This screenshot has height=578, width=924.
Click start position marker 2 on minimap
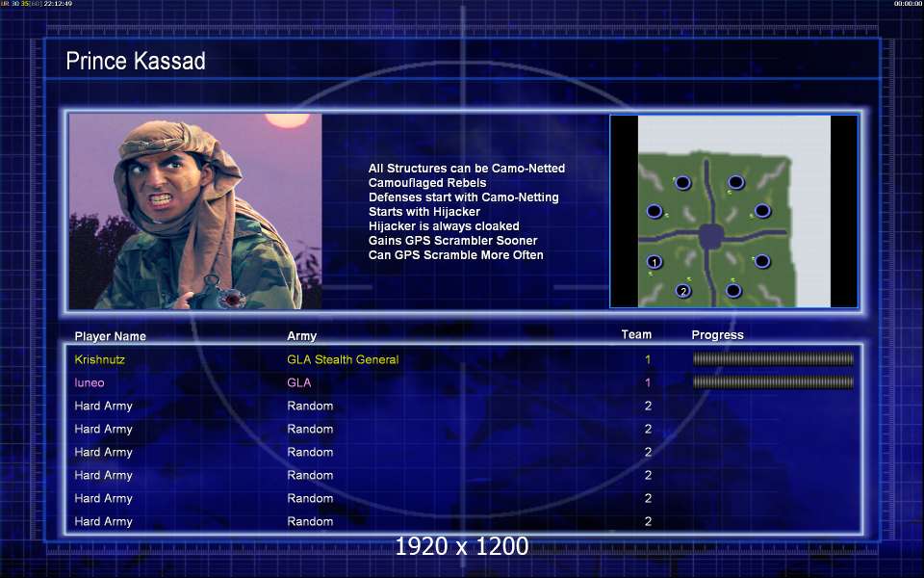683,291
